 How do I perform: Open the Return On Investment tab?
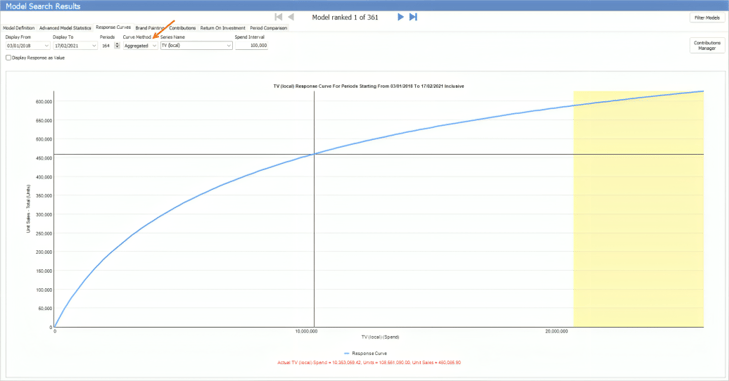tap(223, 28)
